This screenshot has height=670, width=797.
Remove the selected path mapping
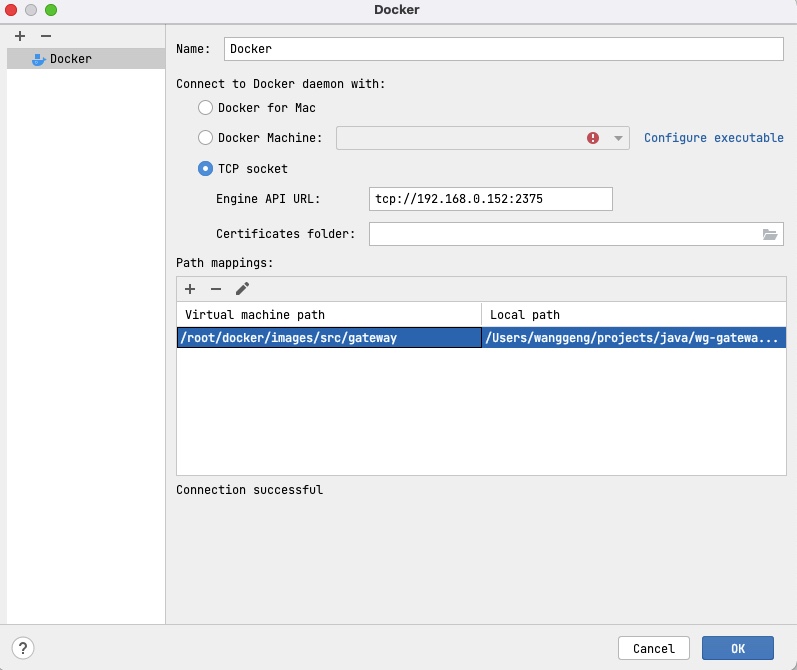[x=216, y=289]
